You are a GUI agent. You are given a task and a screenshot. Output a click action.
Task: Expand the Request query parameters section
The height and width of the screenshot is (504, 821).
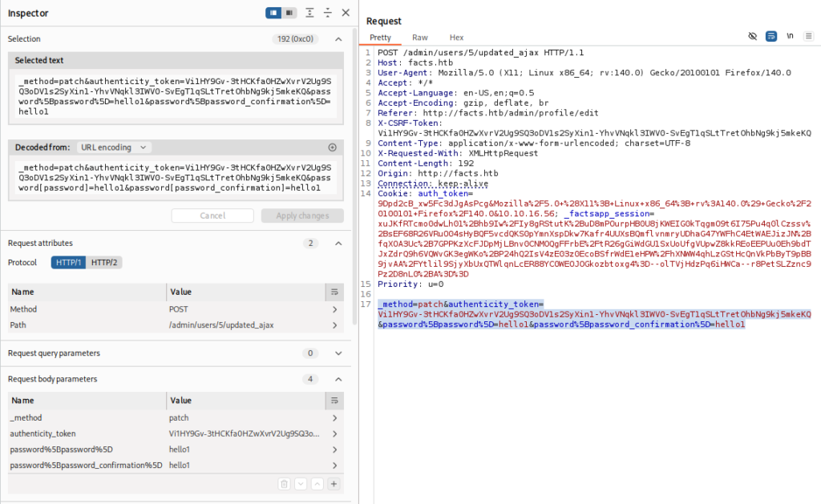tap(338, 353)
